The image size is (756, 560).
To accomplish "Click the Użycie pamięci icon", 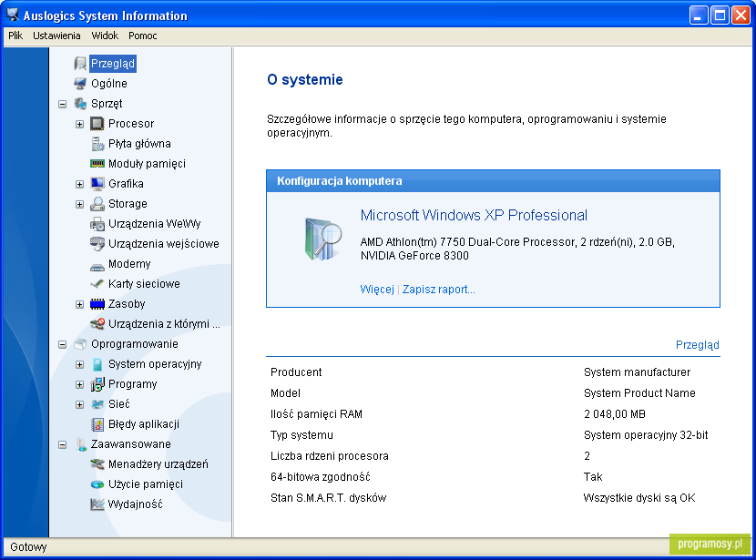I will click(97, 484).
